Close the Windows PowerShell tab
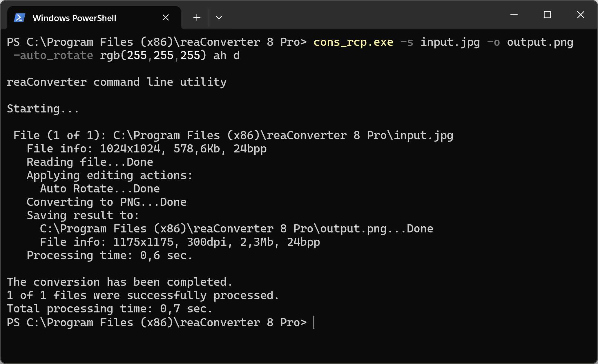The height and width of the screenshot is (364, 598). [x=166, y=18]
